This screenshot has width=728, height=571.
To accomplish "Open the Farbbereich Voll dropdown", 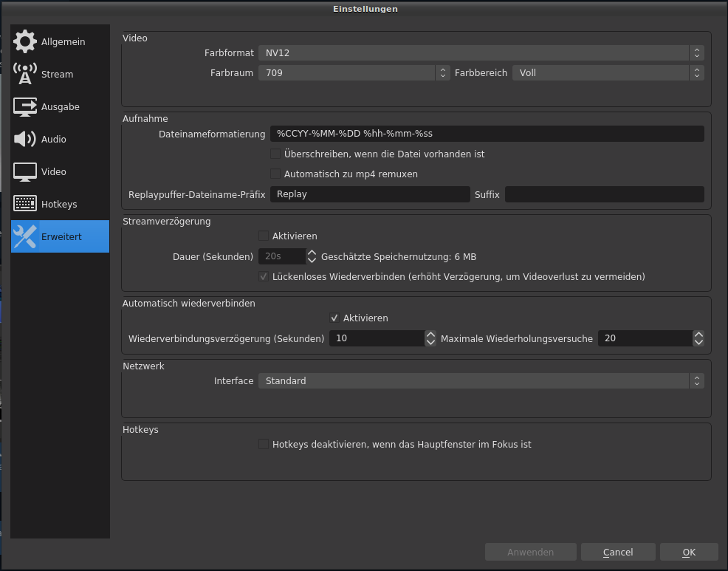I will [x=607, y=73].
